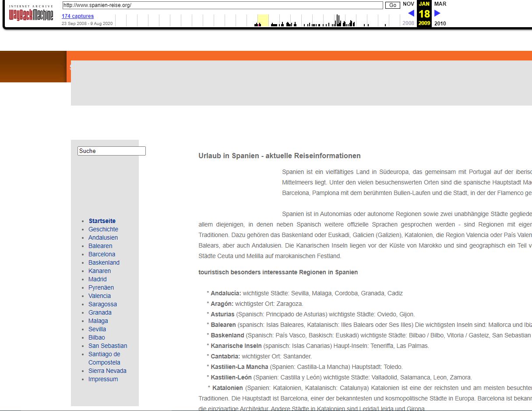
Task: Open the Geschichte sidebar link
Action: click(x=103, y=229)
